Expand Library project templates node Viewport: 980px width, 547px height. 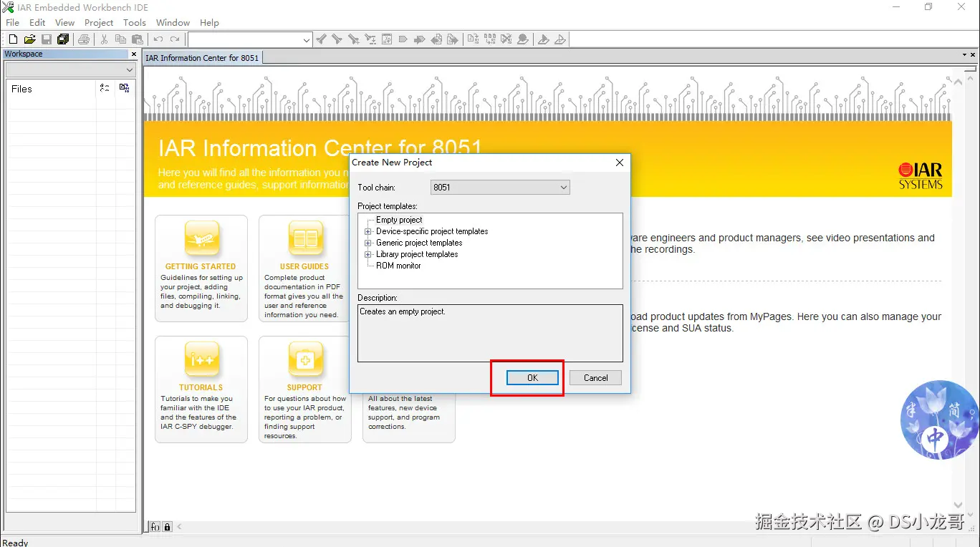pos(368,254)
